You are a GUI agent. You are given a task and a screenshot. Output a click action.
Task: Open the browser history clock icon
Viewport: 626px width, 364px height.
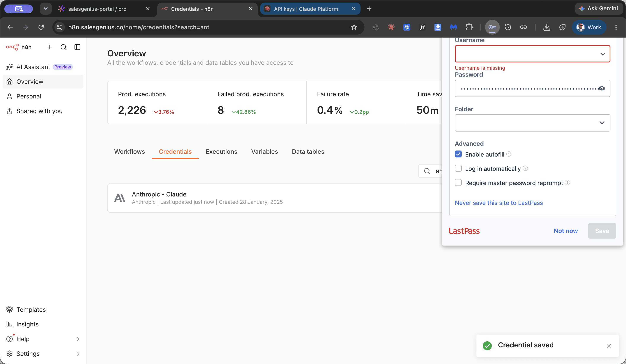coord(508,27)
